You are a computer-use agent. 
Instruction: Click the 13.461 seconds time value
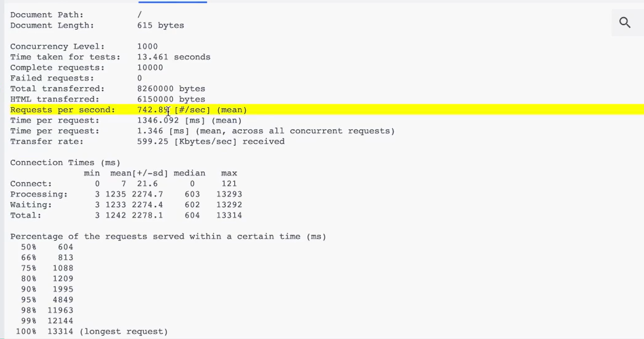173,57
